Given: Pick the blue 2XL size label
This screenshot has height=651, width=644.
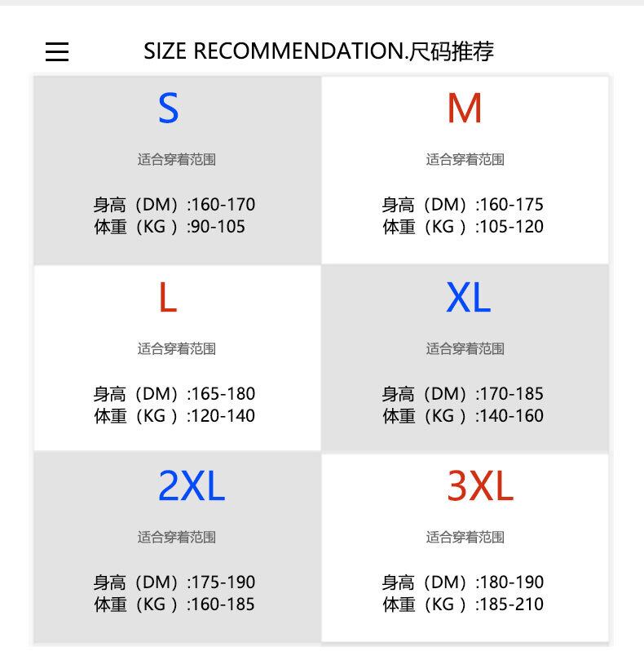Looking at the screenshot, I should (191, 487).
